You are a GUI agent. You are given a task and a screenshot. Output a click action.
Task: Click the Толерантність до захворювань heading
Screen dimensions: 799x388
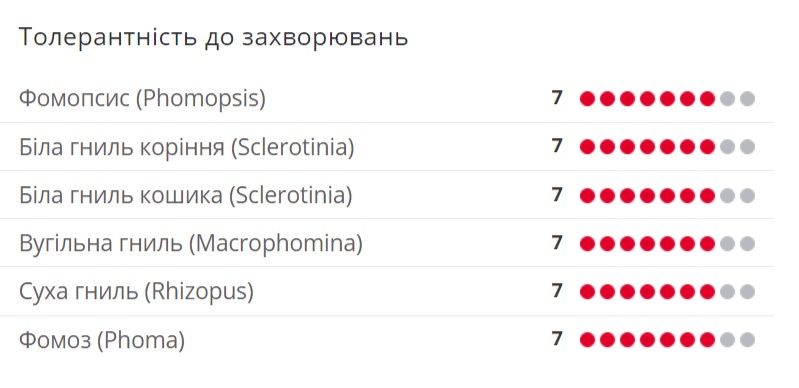click(214, 37)
